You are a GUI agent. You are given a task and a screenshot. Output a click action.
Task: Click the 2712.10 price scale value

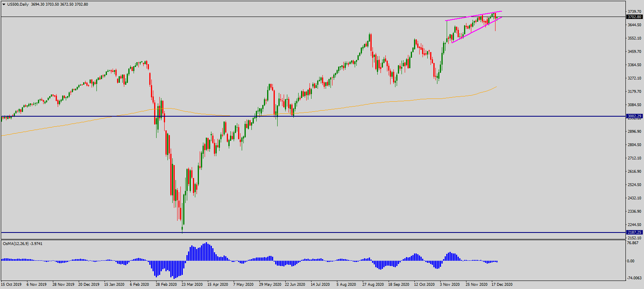click(634, 158)
